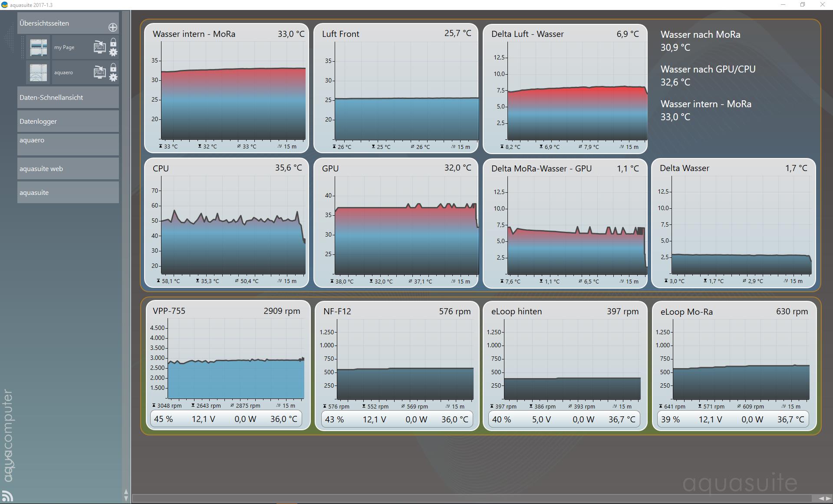The image size is (833, 504).
Task: Click the '39 %' power value under eLoop Mo-Ra
Action: (x=670, y=420)
